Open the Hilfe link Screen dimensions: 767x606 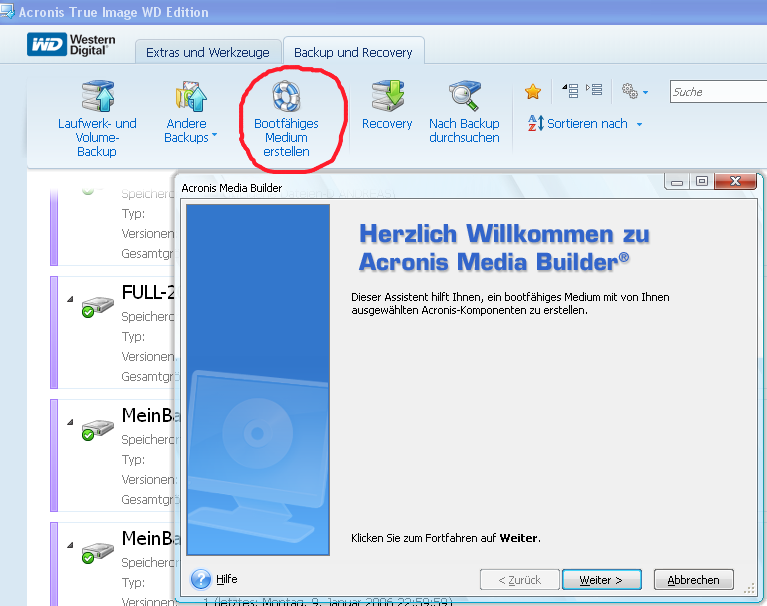pyautogui.click(x=226, y=579)
